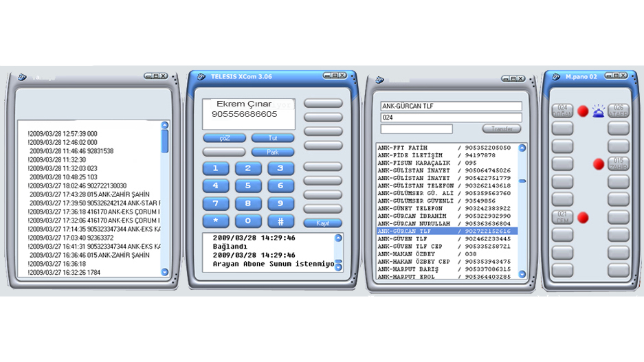Click the empty field left of Transfer
644x362 pixels.
point(417,129)
